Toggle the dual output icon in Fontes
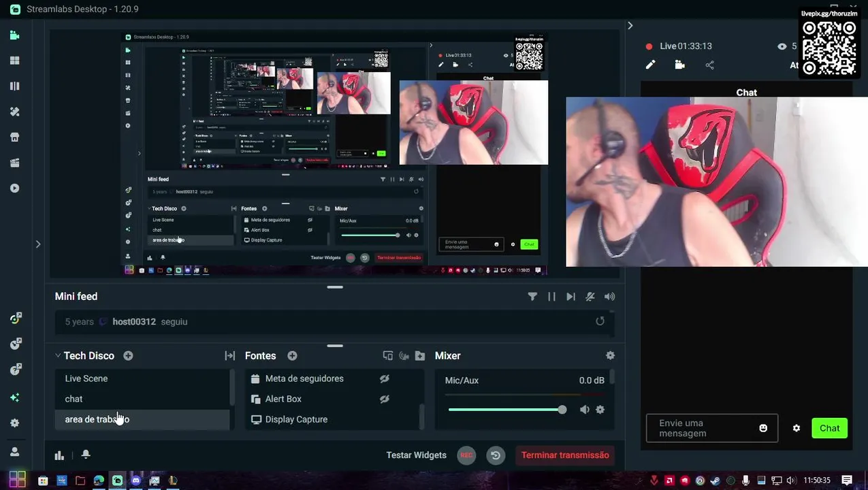 click(388, 356)
